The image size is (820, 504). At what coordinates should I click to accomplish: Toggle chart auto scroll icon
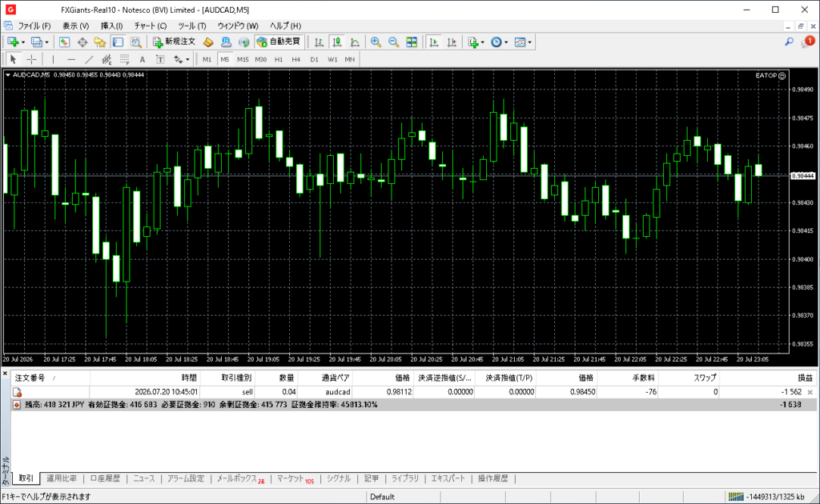[x=433, y=42]
